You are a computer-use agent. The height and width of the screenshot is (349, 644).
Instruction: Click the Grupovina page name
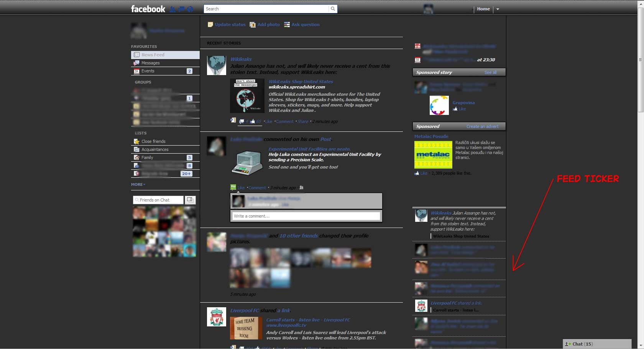coord(463,103)
